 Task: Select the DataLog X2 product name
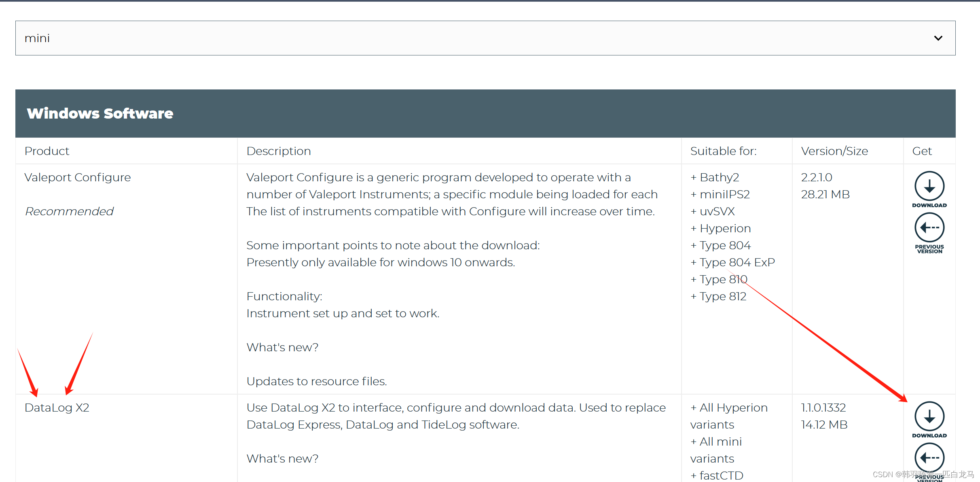[x=57, y=408]
